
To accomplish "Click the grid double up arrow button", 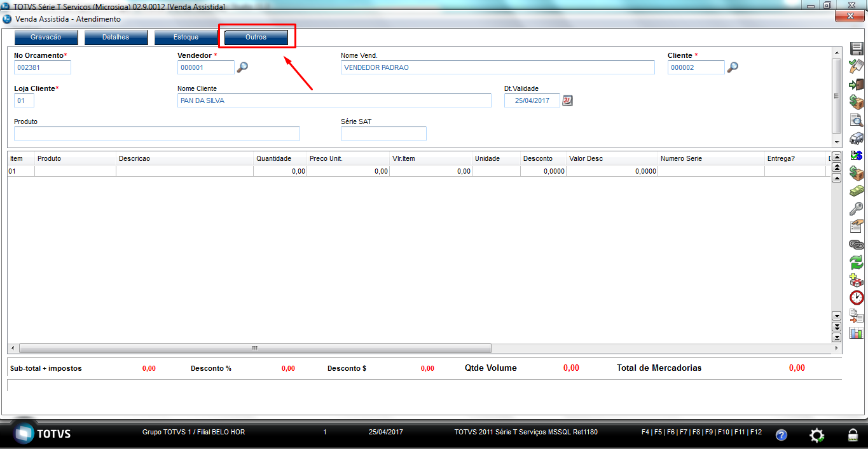I will click(x=837, y=167).
